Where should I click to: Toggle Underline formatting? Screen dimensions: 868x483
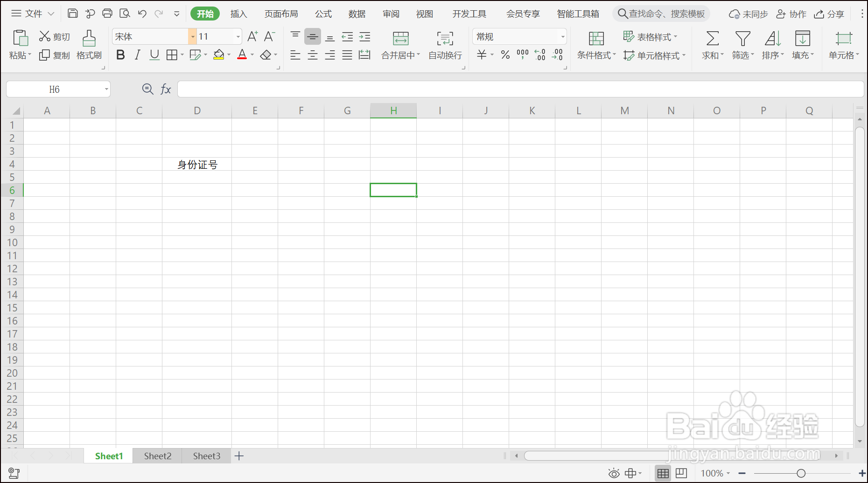coord(154,55)
